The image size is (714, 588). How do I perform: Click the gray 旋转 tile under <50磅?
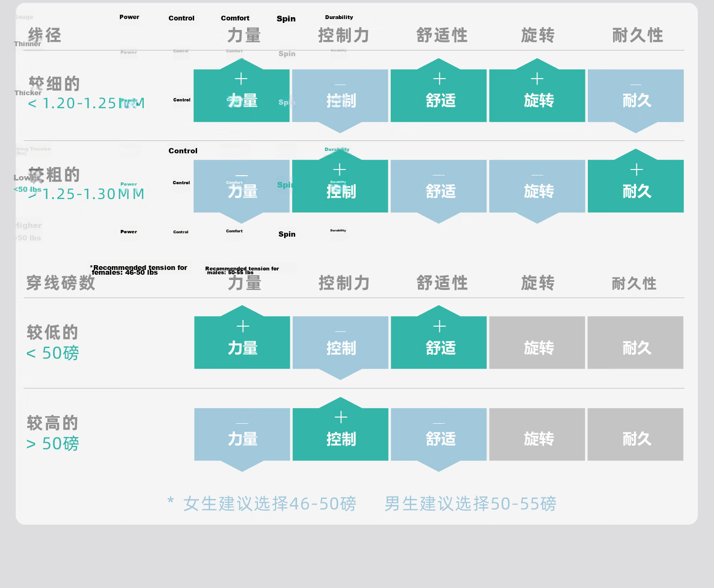537,342
